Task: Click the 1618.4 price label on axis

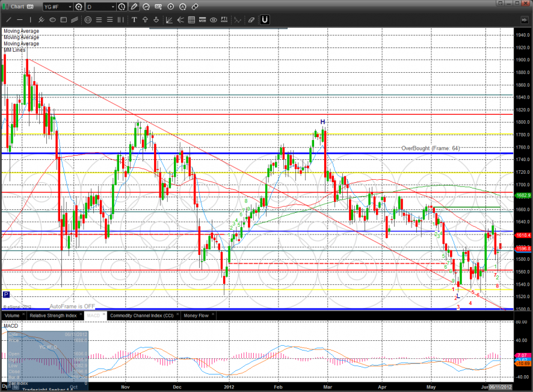Action: [523, 236]
